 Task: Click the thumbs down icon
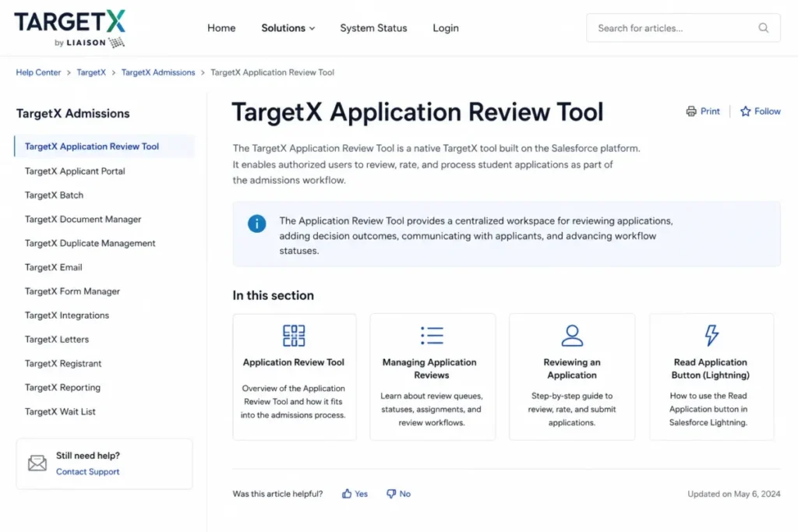pyautogui.click(x=391, y=493)
